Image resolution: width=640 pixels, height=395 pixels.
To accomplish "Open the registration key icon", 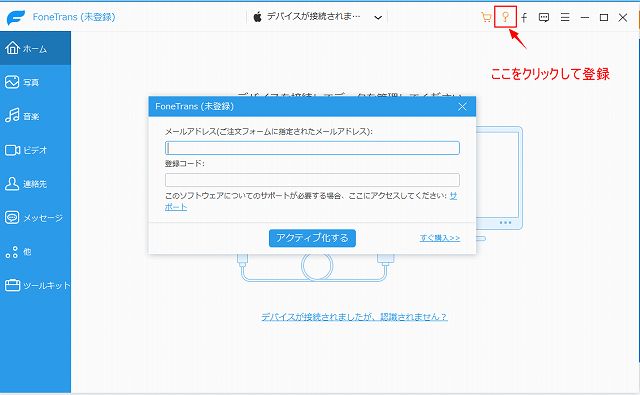I will click(505, 17).
